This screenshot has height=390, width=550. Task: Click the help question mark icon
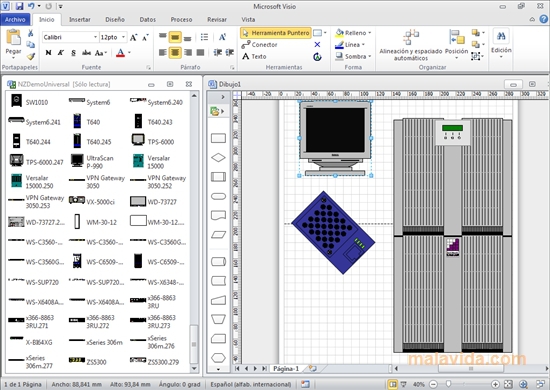click(x=544, y=19)
